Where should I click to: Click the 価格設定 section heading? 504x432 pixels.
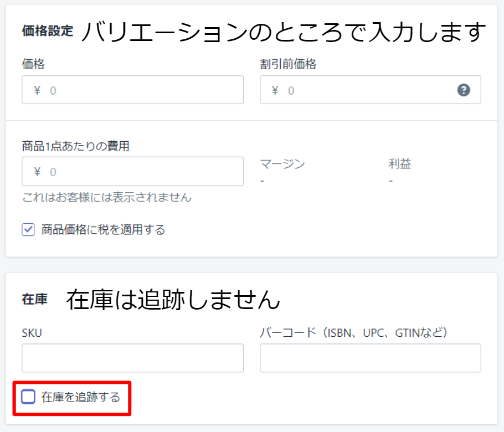[47, 31]
